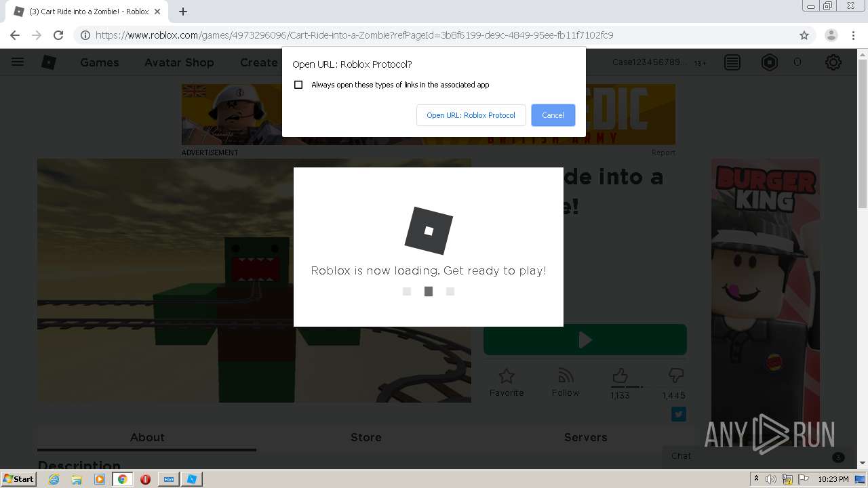Show hidden system tray icons
This screenshot has width=868, height=488.
coord(756,479)
